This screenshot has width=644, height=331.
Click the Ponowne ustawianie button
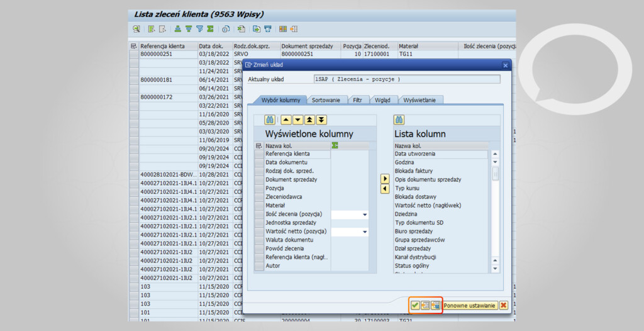[470, 305]
